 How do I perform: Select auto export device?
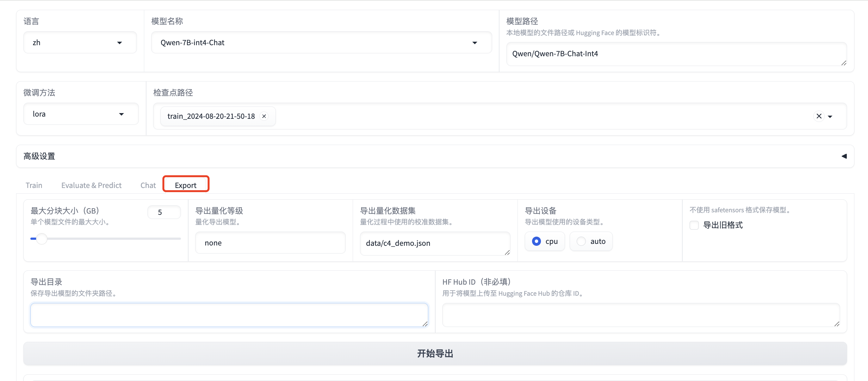click(581, 241)
